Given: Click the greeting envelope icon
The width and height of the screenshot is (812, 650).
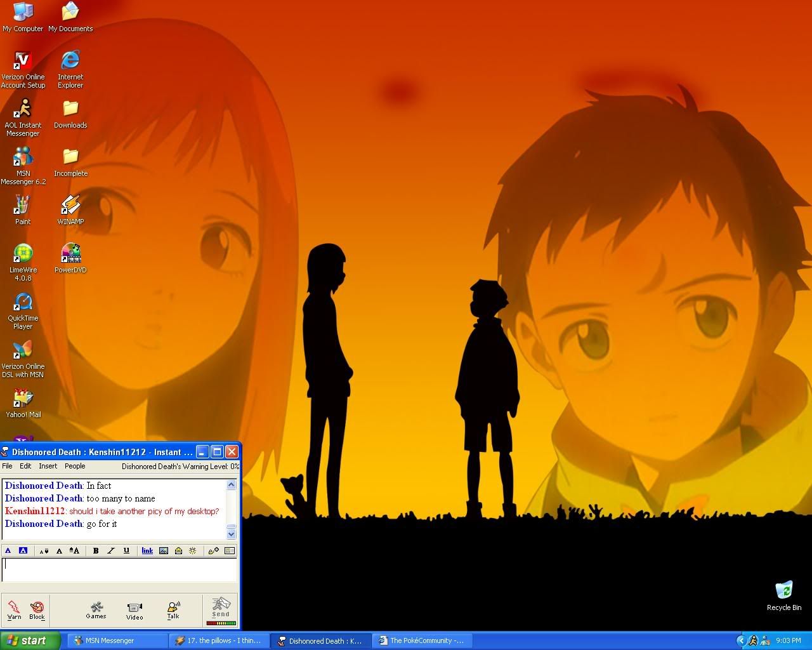Looking at the screenshot, I should pyautogui.click(x=178, y=550).
